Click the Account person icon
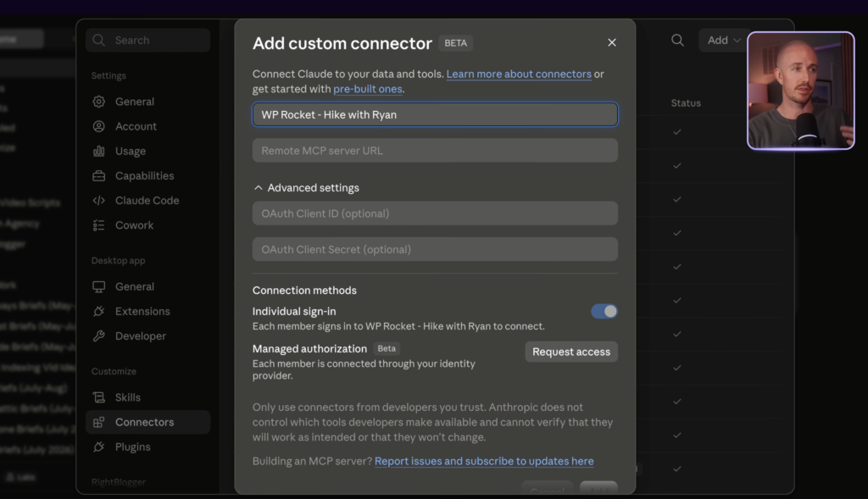This screenshot has width=868, height=499. [x=99, y=126]
